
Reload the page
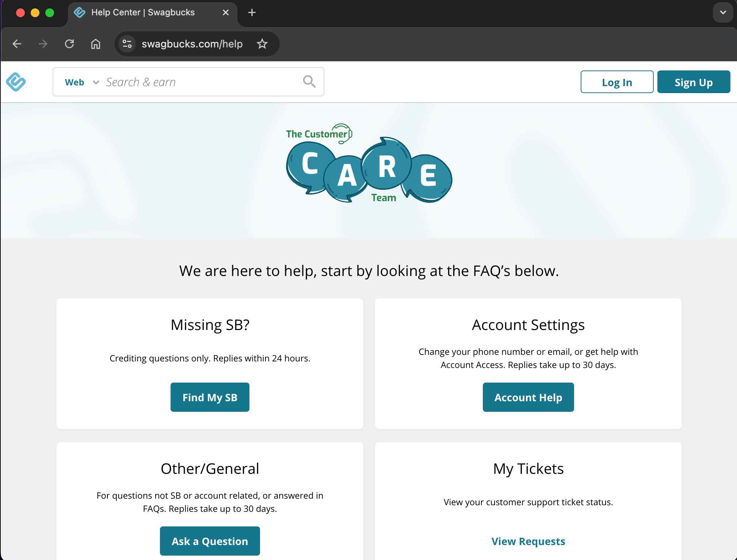69,44
